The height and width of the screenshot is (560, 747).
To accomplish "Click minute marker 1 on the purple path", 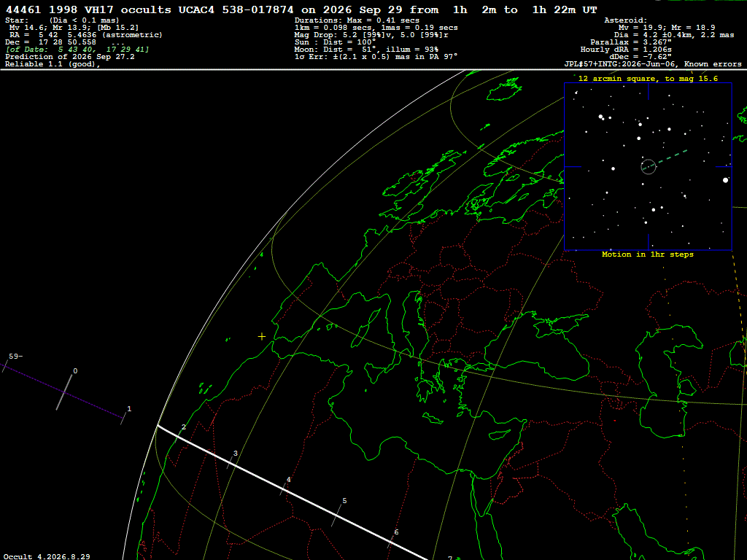I will click(128, 408).
